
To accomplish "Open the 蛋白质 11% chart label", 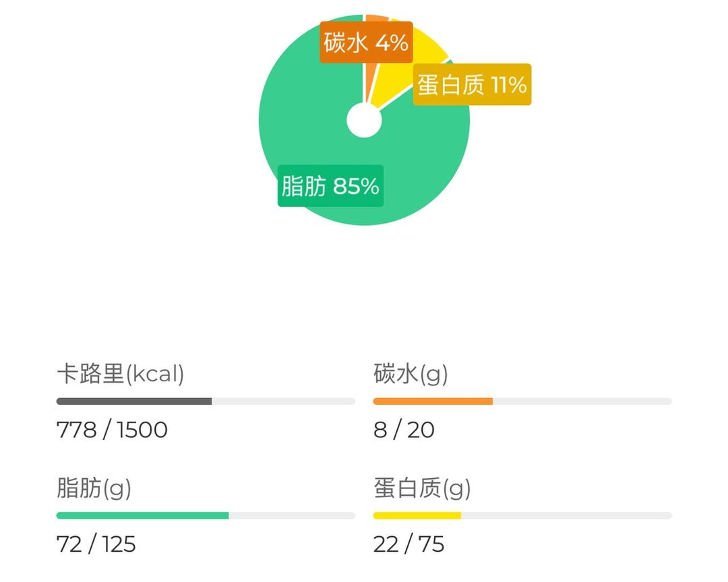I will (x=471, y=84).
